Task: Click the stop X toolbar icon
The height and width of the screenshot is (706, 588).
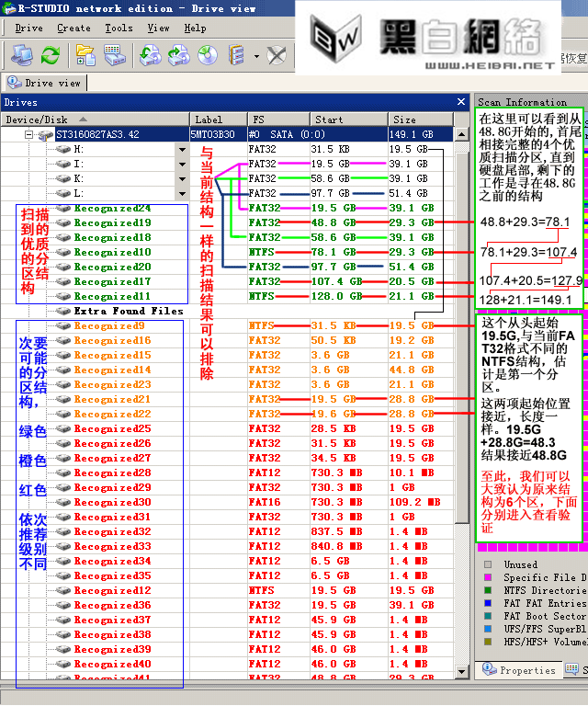Action: 277,56
